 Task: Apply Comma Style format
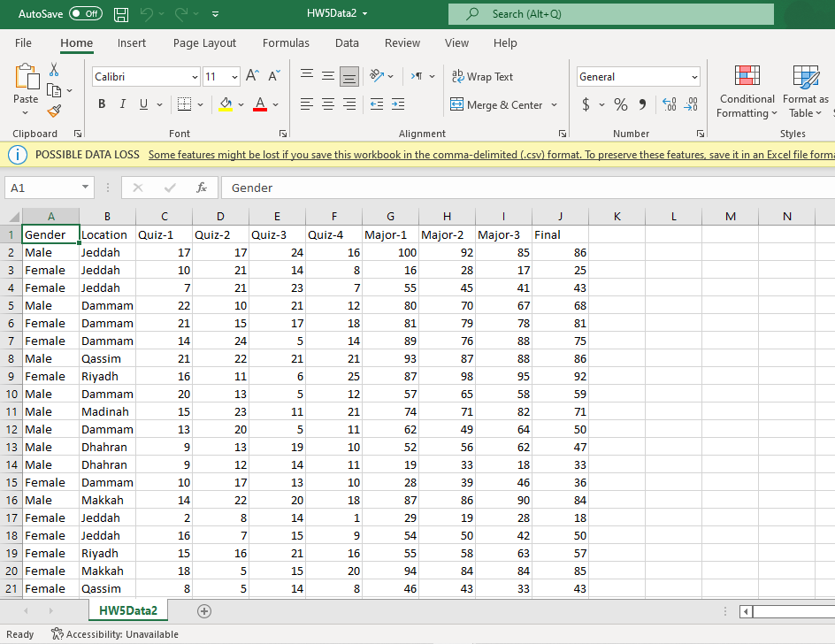643,104
